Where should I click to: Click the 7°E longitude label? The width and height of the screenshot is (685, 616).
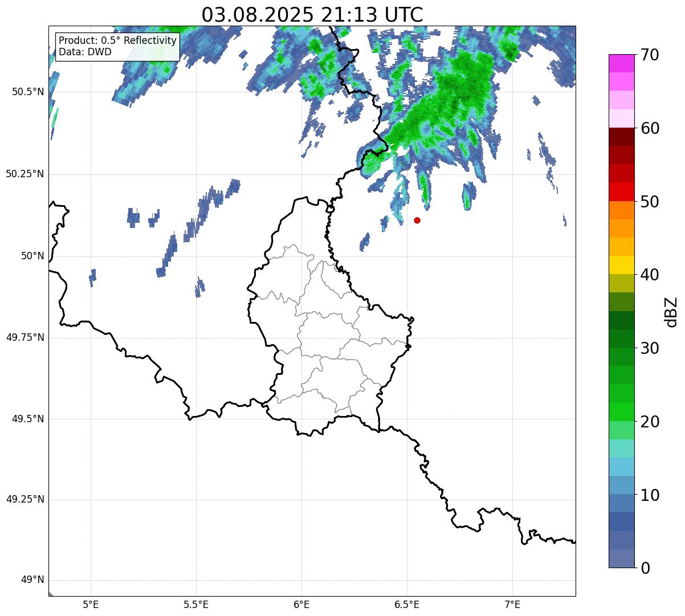(x=512, y=605)
